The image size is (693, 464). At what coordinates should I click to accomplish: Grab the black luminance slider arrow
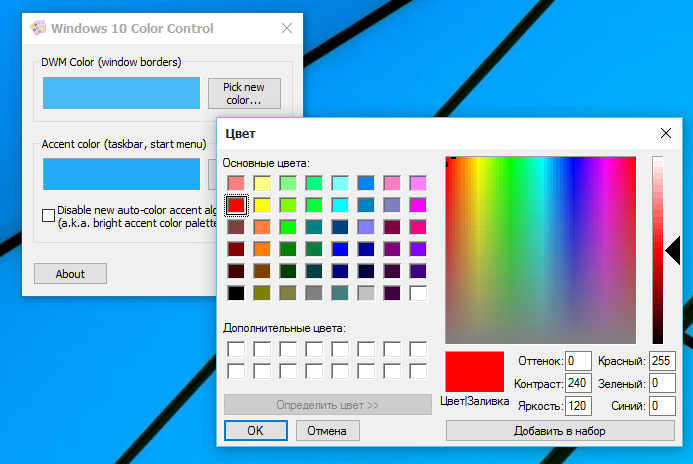673,251
